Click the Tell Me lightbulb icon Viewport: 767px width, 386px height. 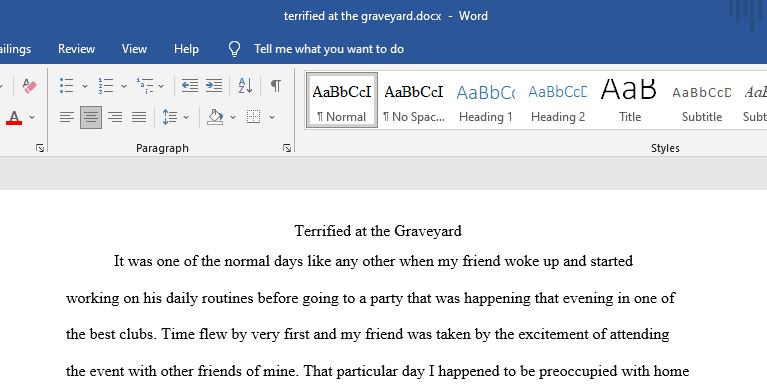point(235,49)
